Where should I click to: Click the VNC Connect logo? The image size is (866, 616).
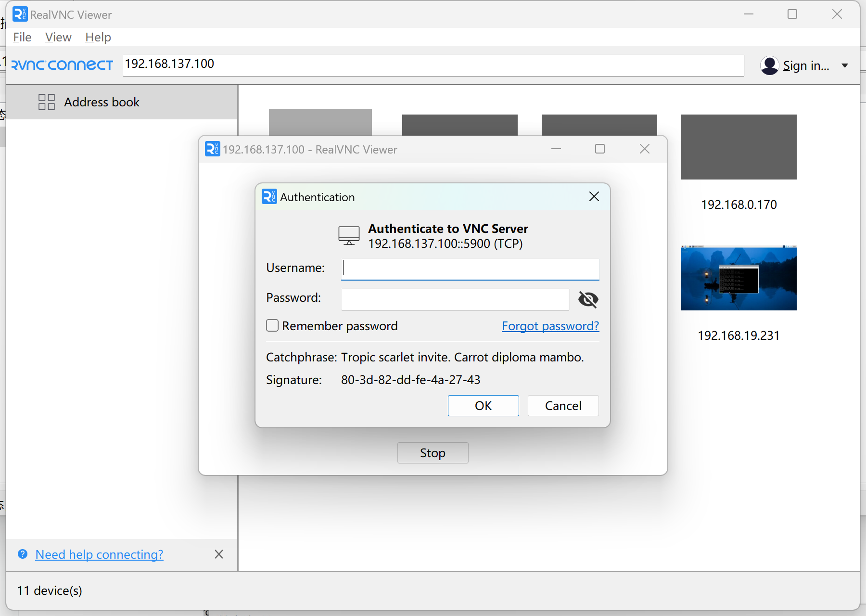coord(63,65)
